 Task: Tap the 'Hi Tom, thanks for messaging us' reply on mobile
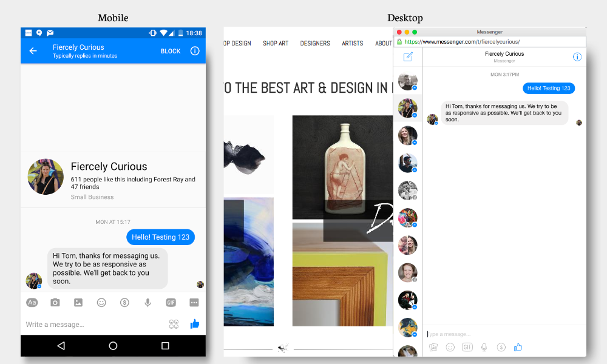point(107,269)
